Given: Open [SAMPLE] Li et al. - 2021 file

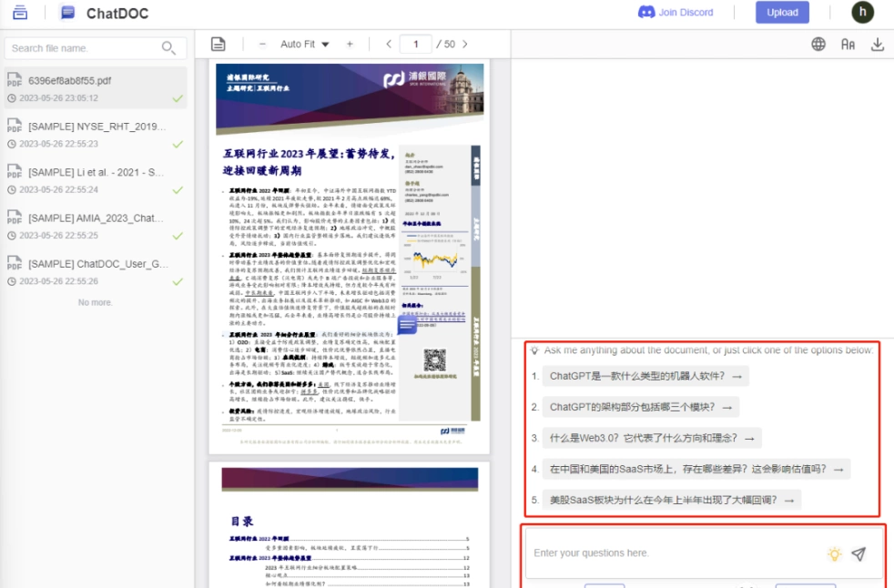Looking at the screenshot, I should (96, 179).
